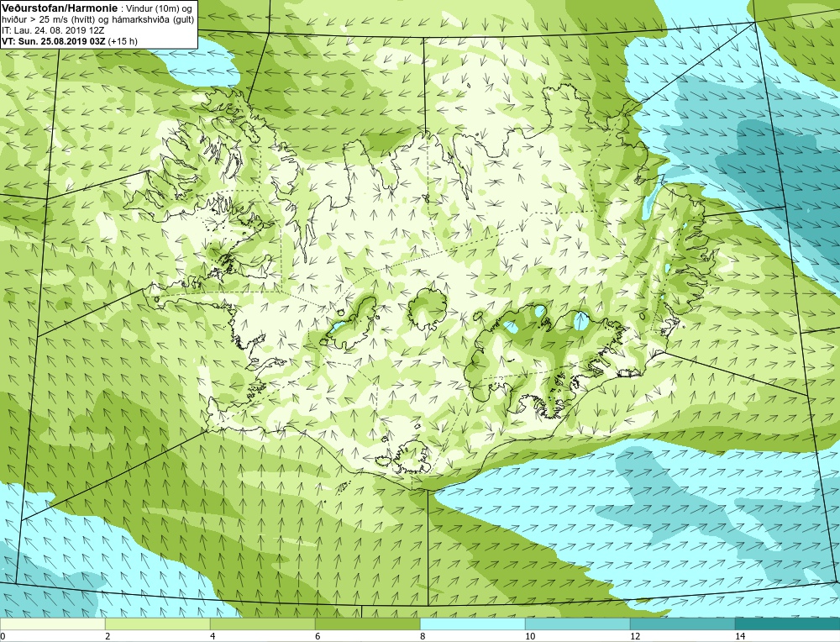Screen dimensions: 840x642
Task: Click the 12–14 m/s teal legend swatch
Action: pos(682,624)
